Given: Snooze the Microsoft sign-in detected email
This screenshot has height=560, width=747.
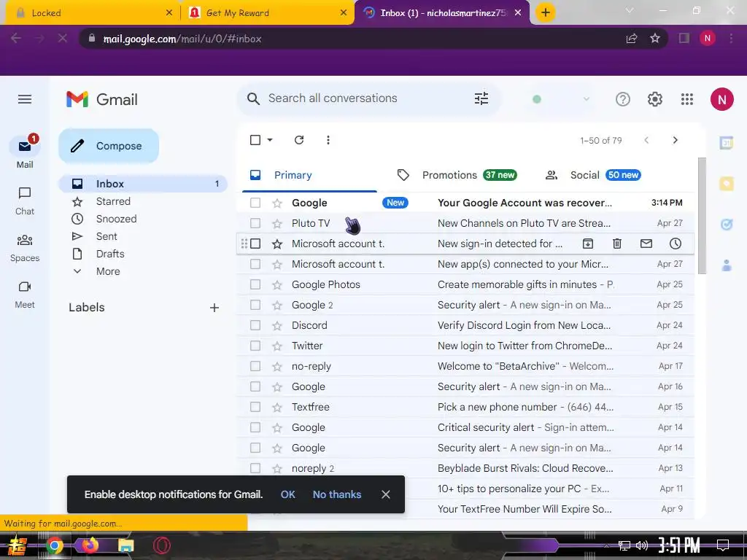Looking at the screenshot, I should (675, 244).
